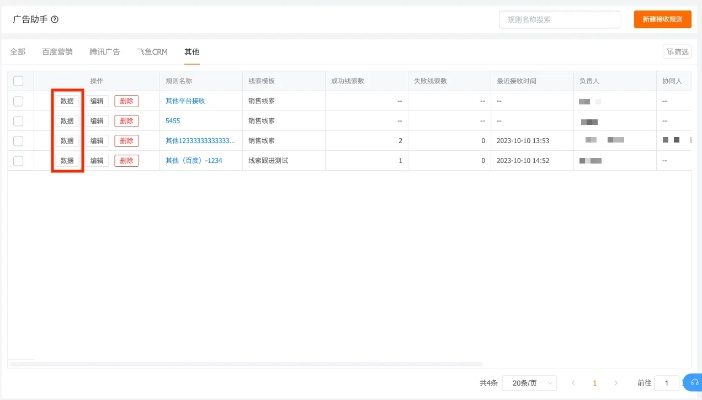Open the headset customer support icon

(693, 383)
